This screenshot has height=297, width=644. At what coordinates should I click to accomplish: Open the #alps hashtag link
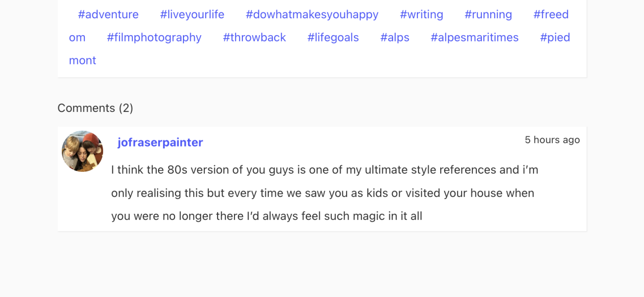395,38
